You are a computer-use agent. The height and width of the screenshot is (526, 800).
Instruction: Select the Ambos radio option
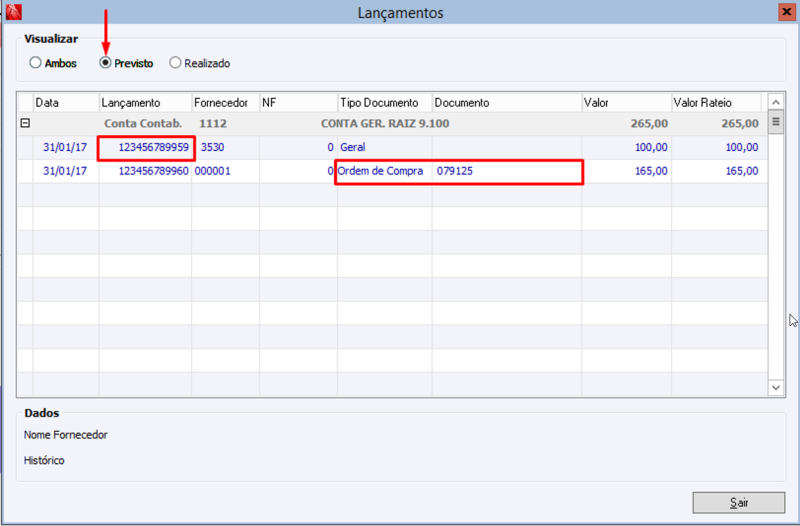pyautogui.click(x=53, y=63)
